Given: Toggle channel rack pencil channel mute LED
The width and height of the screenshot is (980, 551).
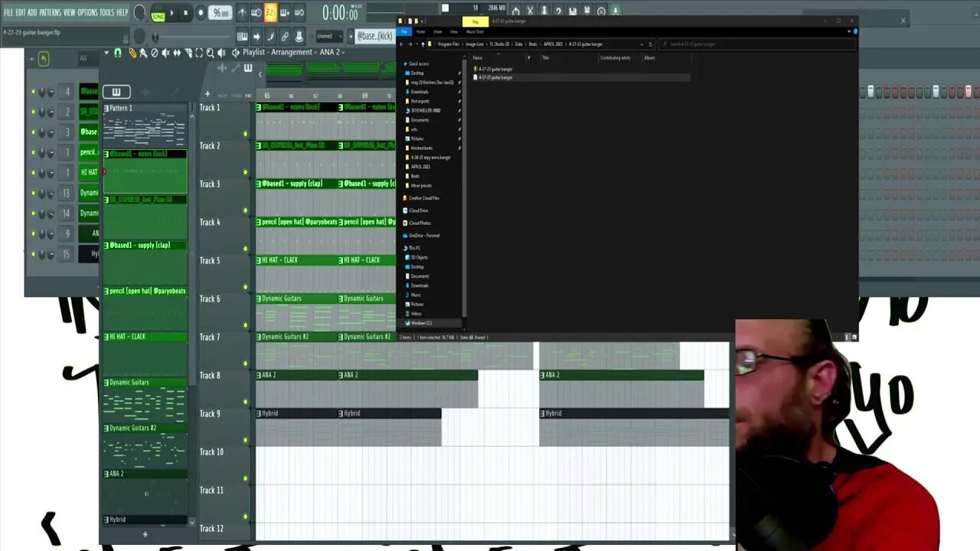Looking at the screenshot, I should [33, 152].
